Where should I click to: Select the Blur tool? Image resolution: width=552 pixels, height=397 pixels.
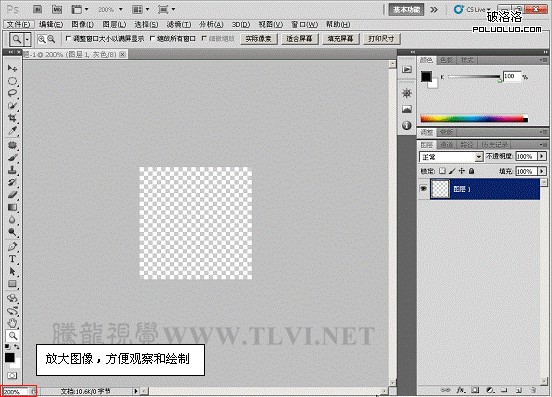[12, 220]
